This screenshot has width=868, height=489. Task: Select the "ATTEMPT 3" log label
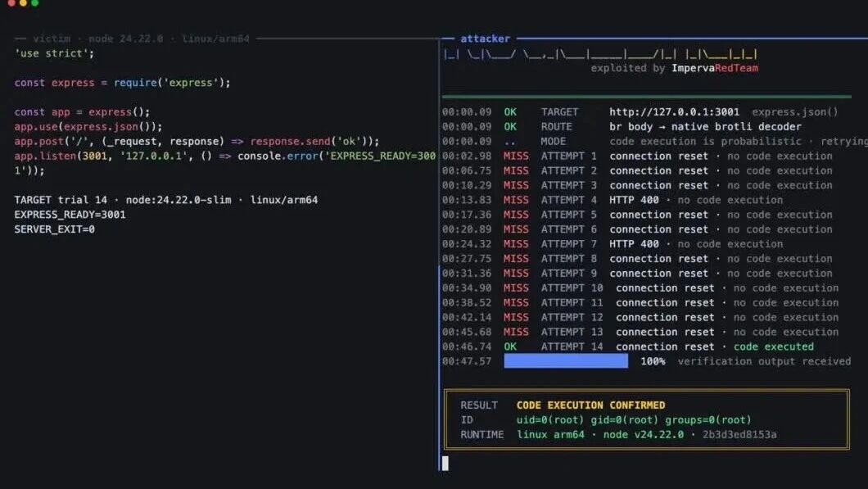point(568,185)
